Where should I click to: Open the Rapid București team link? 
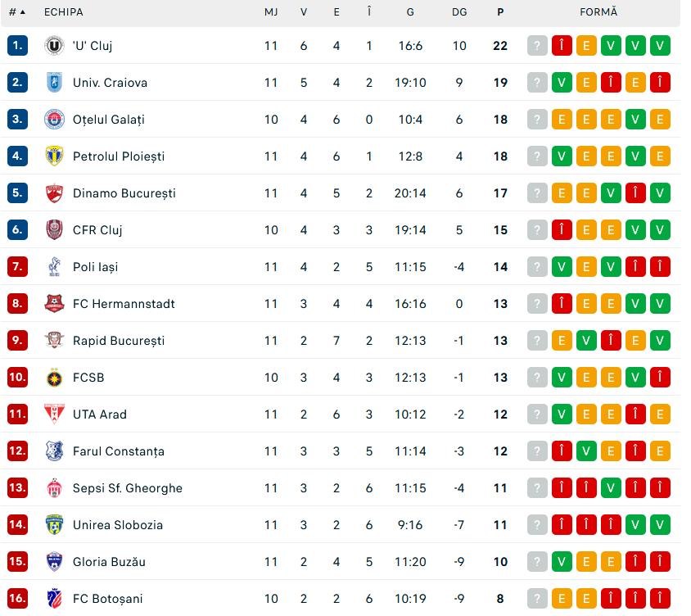click(x=119, y=341)
